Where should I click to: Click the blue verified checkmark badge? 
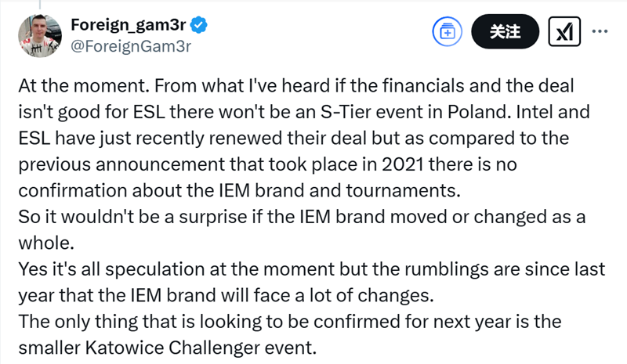tap(198, 25)
